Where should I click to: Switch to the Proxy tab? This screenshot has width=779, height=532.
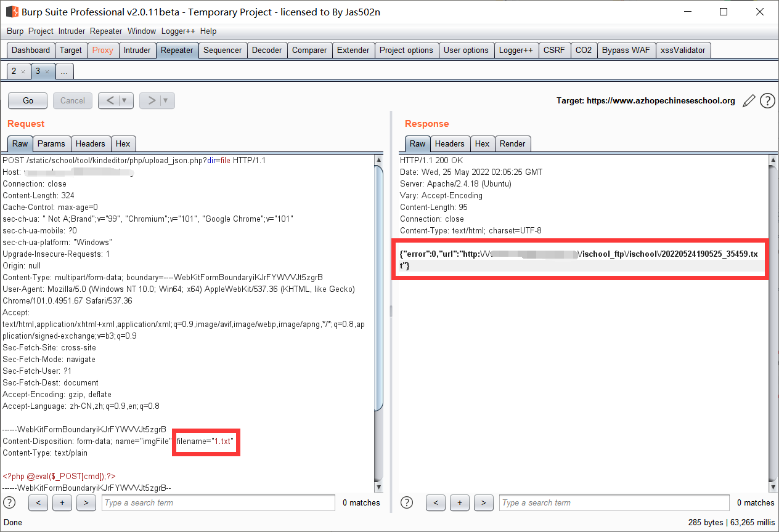[x=103, y=50]
